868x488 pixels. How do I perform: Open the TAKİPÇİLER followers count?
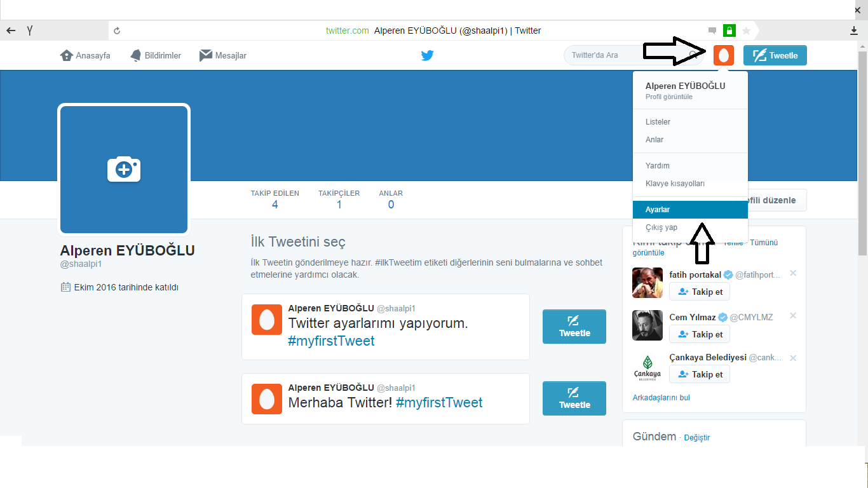[339, 199]
